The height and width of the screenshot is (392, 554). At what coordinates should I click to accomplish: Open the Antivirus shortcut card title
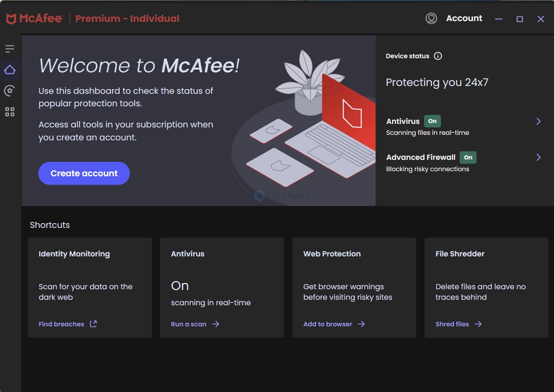[x=187, y=254]
